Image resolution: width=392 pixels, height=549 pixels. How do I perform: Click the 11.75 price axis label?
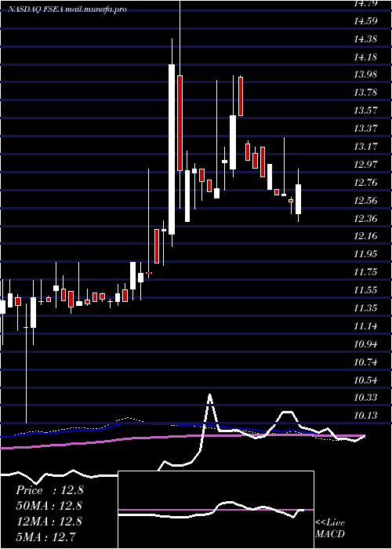click(366, 272)
